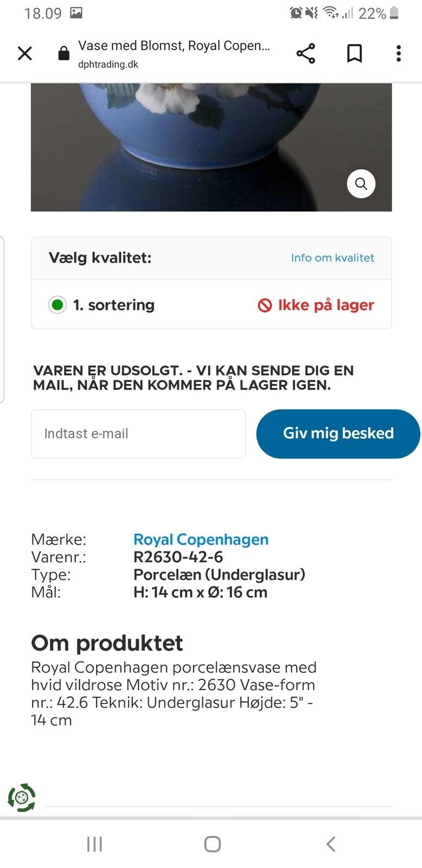Open Info om kvalitet link
Image resolution: width=422 pixels, height=868 pixels.
pos(333,258)
